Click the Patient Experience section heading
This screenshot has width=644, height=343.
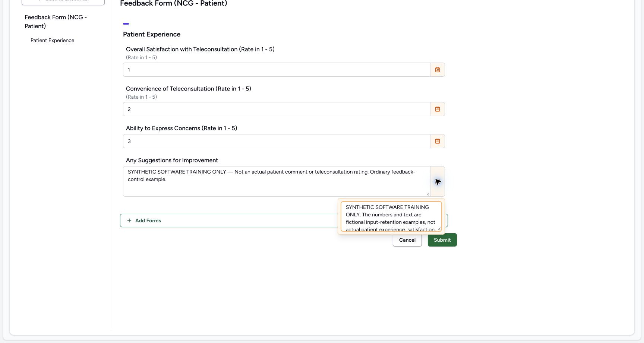coord(152,34)
